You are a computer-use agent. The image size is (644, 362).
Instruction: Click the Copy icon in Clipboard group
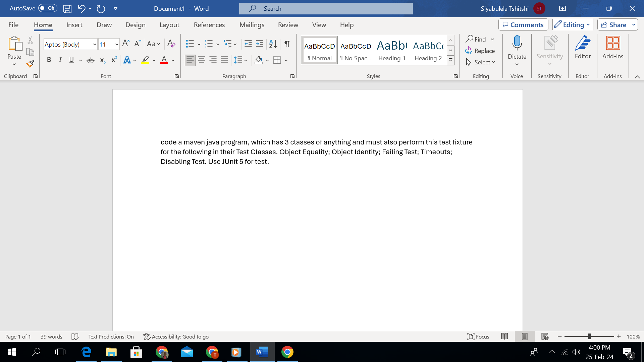tap(30, 52)
